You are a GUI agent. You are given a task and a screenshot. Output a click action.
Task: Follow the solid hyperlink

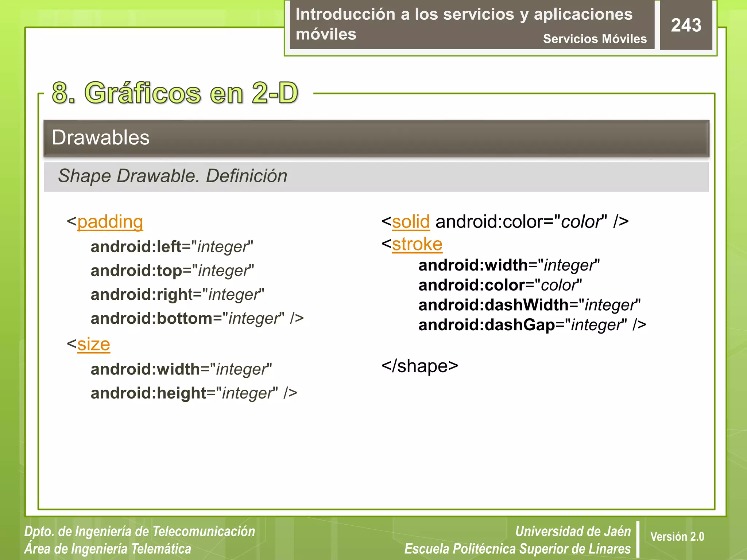click(411, 222)
